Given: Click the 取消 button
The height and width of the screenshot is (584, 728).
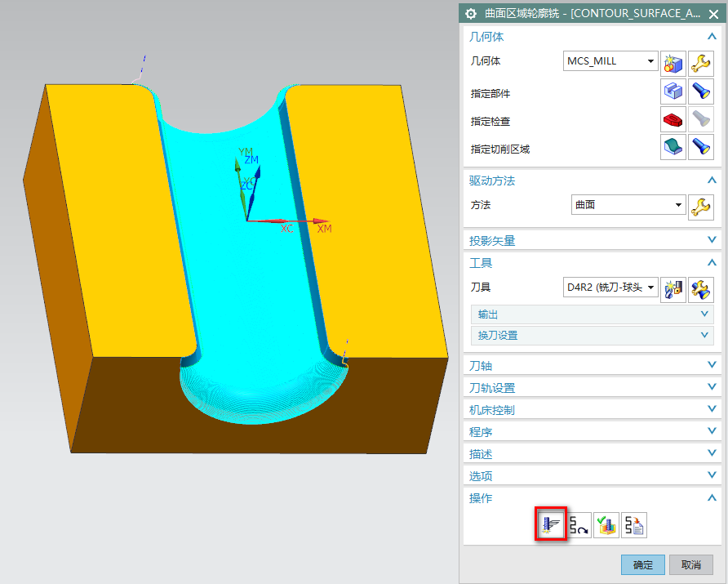Looking at the screenshot, I should coord(691,564).
